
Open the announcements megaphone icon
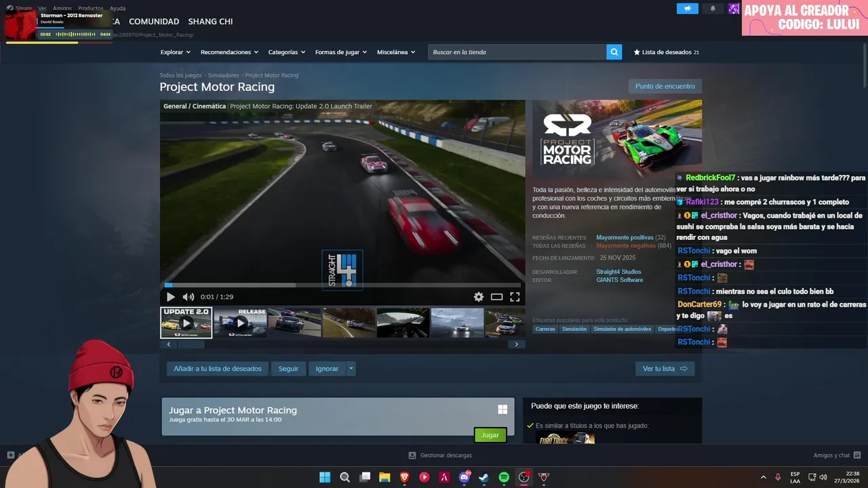click(x=687, y=9)
